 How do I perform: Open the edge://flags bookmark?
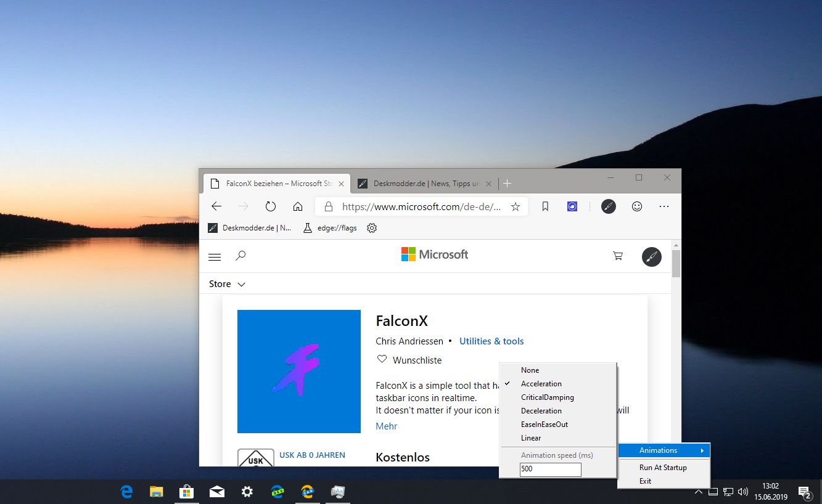tap(330, 228)
